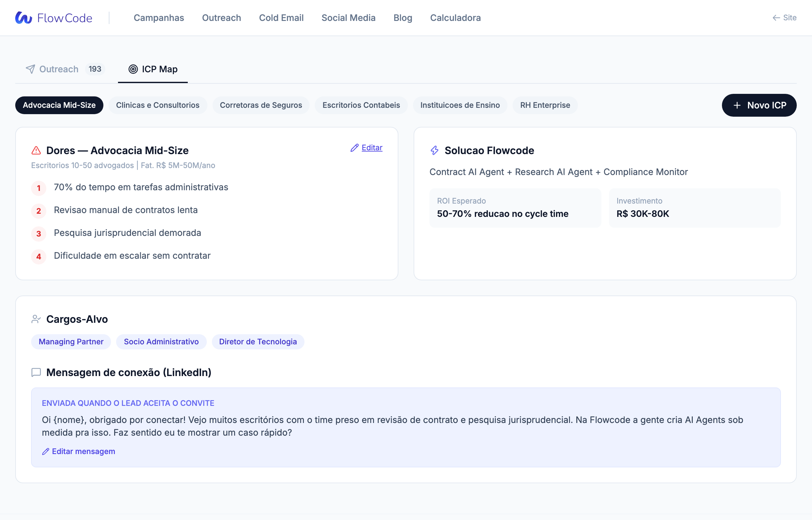Click the target icon beside ICP Map
The image size is (812, 520).
[x=133, y=69]
